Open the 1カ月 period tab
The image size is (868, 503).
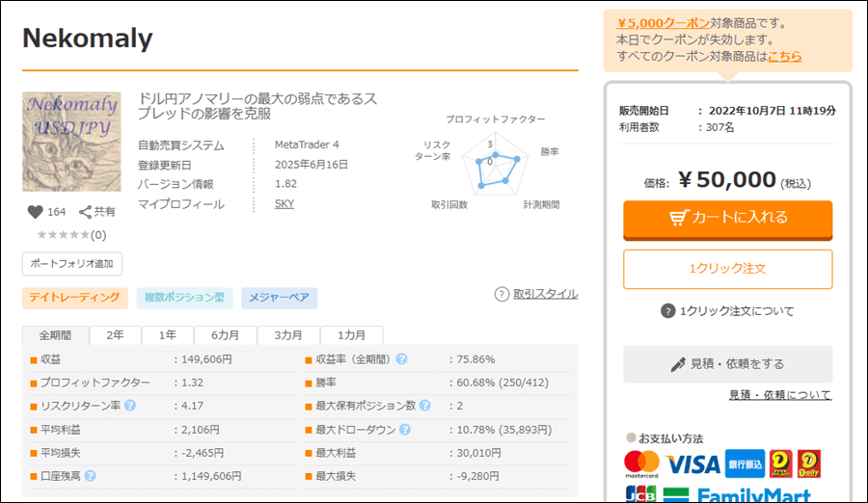tap(350, 335)
